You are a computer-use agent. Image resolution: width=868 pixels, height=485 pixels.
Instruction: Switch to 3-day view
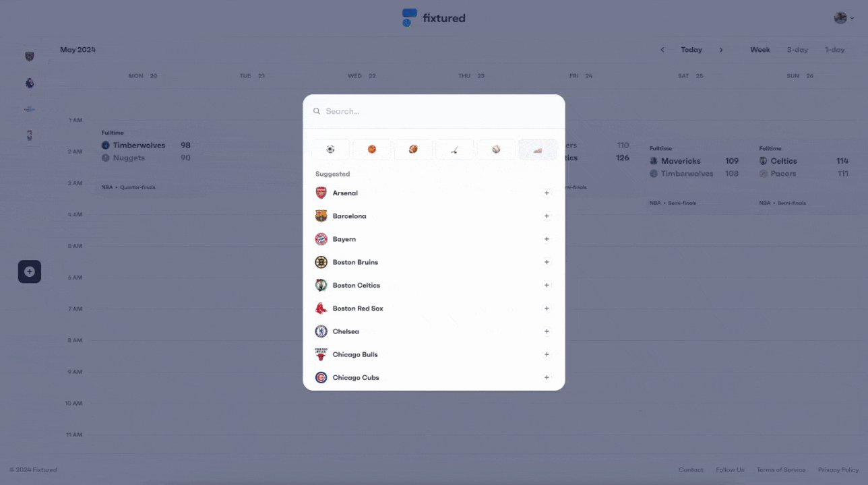tap(797, 50)
